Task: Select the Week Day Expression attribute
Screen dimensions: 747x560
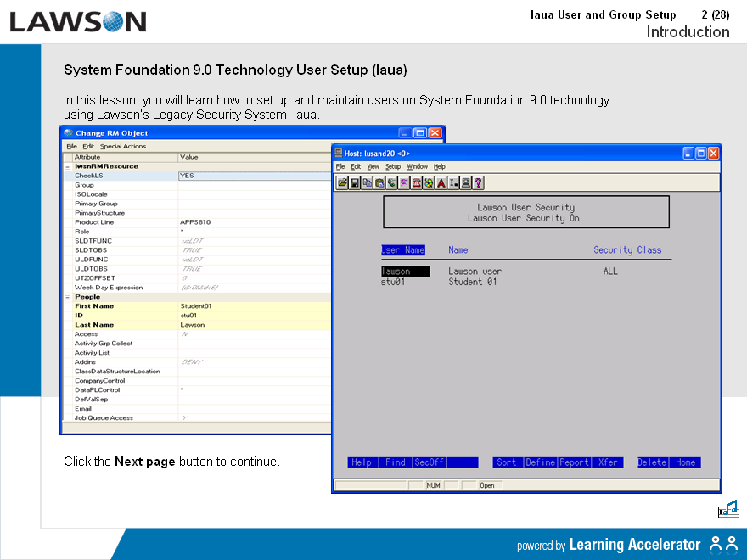Action: point(109,288)
